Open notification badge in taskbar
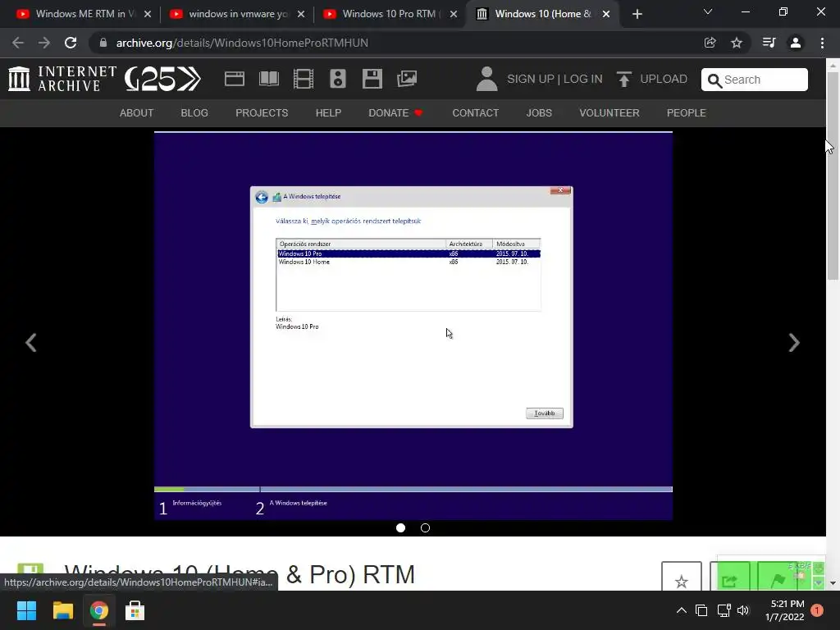This screenshot has height=630, width=840. [x=816, y=610]
